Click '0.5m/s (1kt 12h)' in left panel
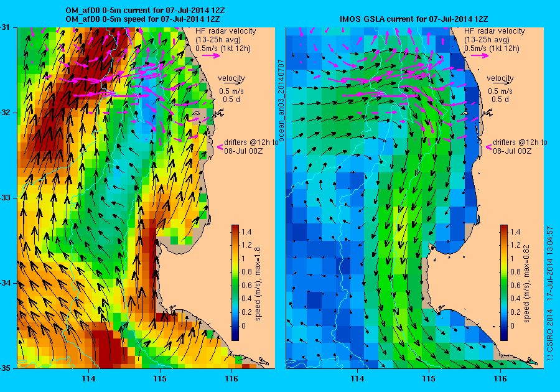This screenshot has width=560, height=392. click(x=223, y=48)
